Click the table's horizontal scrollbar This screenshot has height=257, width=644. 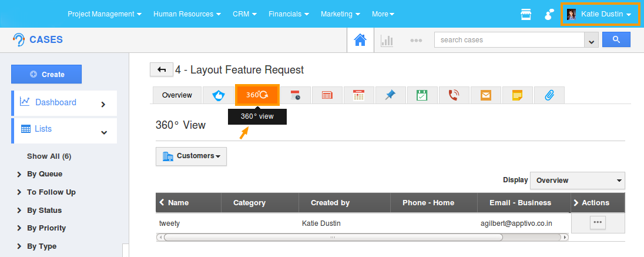(333, 238)
